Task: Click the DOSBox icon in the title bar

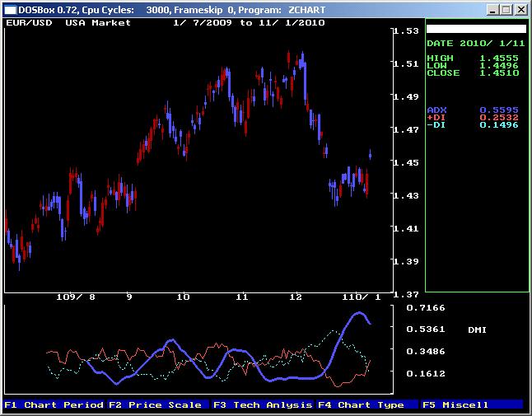Action: tap(10, 10)
